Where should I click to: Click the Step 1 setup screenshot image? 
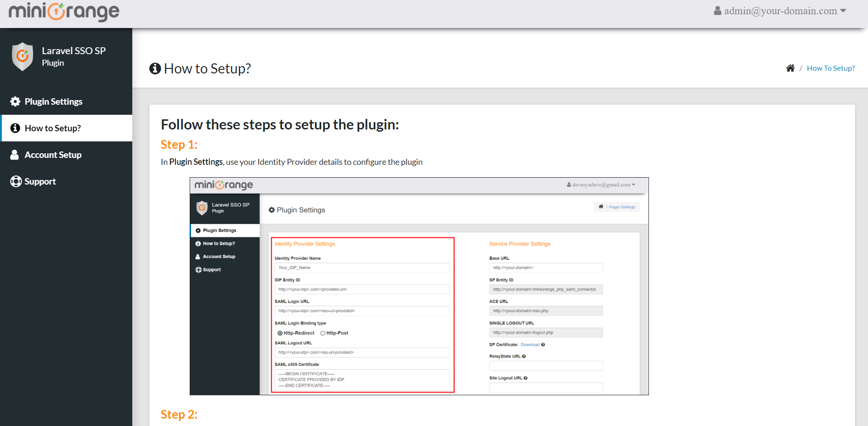click(x=419, y=286)
